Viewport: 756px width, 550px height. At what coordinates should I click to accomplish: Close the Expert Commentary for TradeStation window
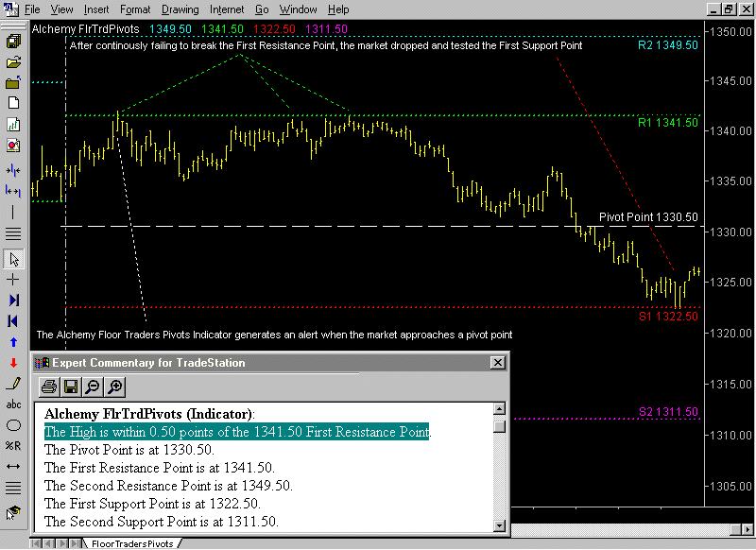pyautogui.click(x=498, y=363)
